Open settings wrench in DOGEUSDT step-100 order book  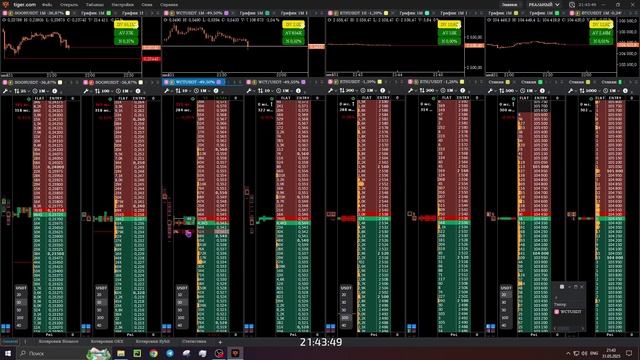point(86,91)
